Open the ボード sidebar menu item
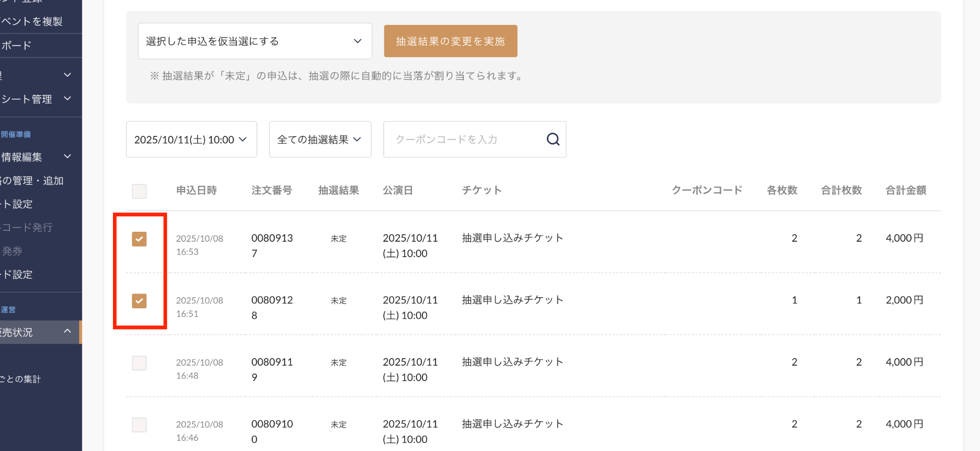This screenshot has width=980, height=451. [17, 45]
